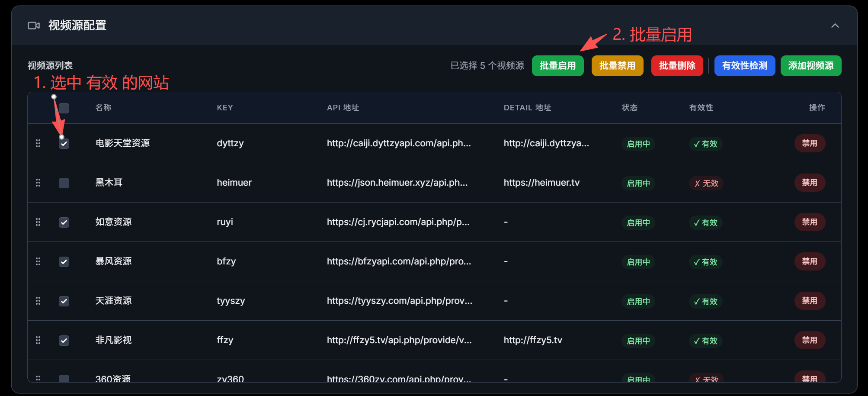Select the drag grip for 暴风资源
Viewport: 868px width, 396px height.
click(x=38, y=261)
